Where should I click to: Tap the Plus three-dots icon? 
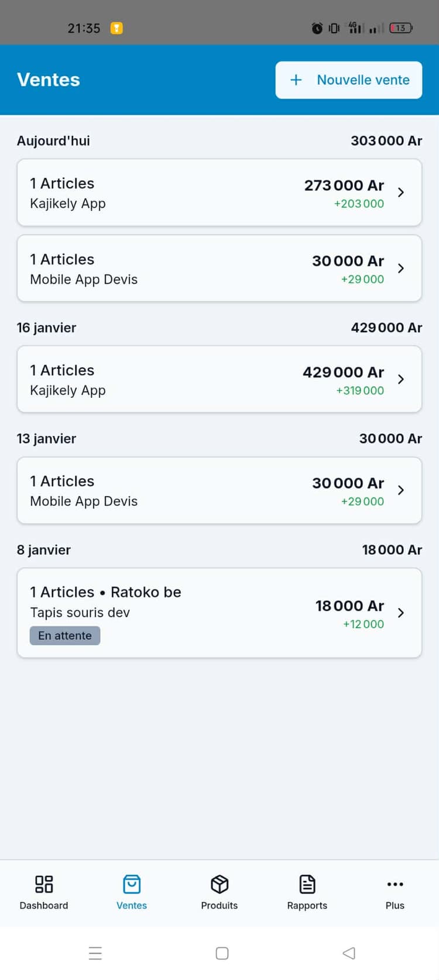click(395, 883)
